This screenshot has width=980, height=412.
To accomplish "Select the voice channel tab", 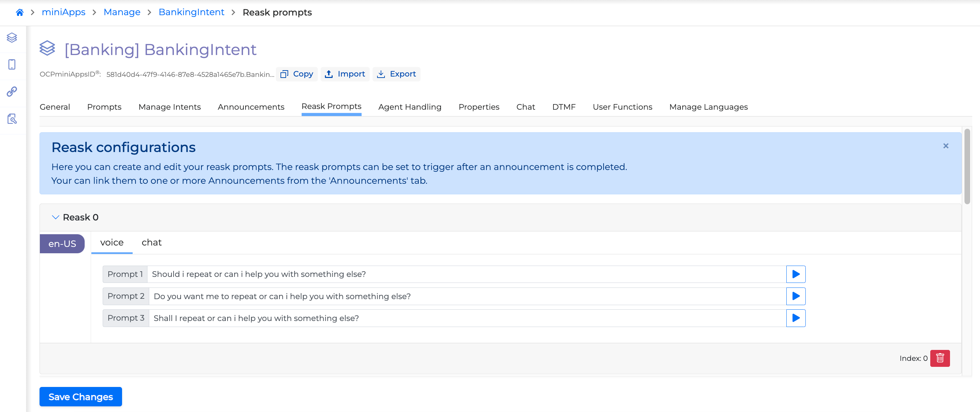I will (x=112, y=243).
